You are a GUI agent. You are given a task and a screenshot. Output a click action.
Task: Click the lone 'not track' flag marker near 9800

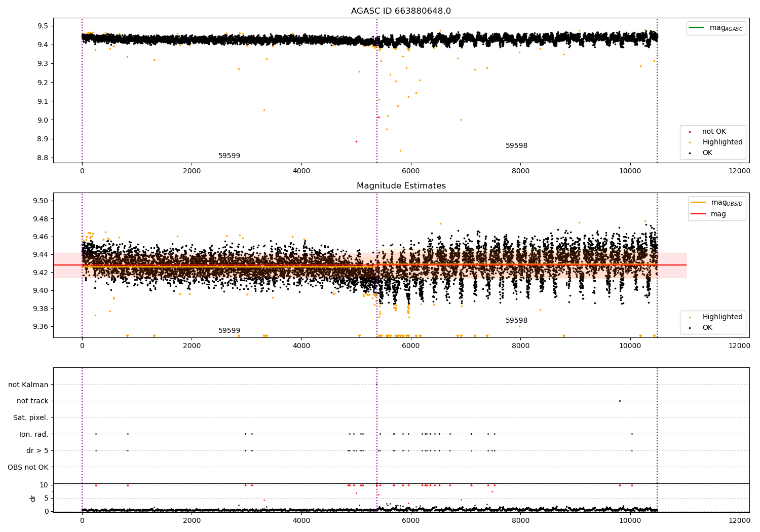pos(620,401)
